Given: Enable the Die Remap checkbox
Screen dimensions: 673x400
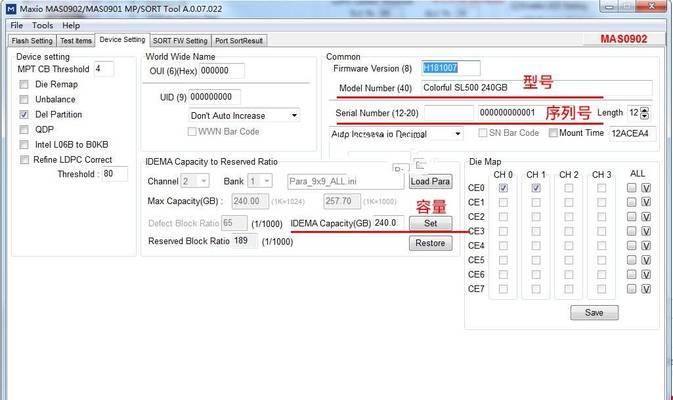Looking at the screenshot, I should click(24, 85).
